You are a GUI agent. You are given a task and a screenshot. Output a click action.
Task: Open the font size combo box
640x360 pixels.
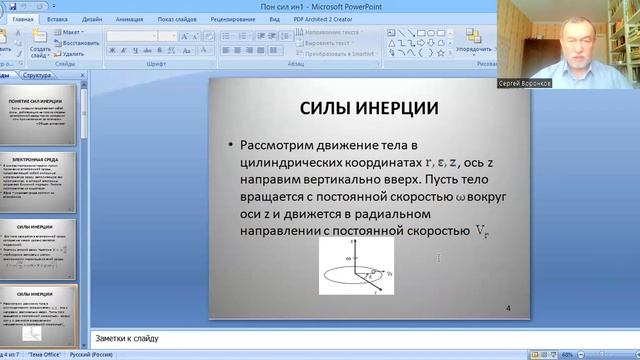tap(167, 36)
